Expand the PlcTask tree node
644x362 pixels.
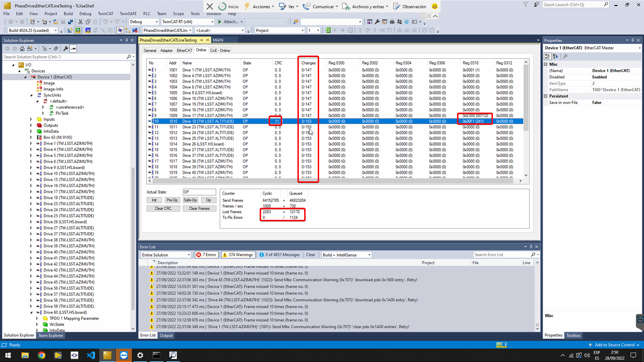click(x=43, y=113)
